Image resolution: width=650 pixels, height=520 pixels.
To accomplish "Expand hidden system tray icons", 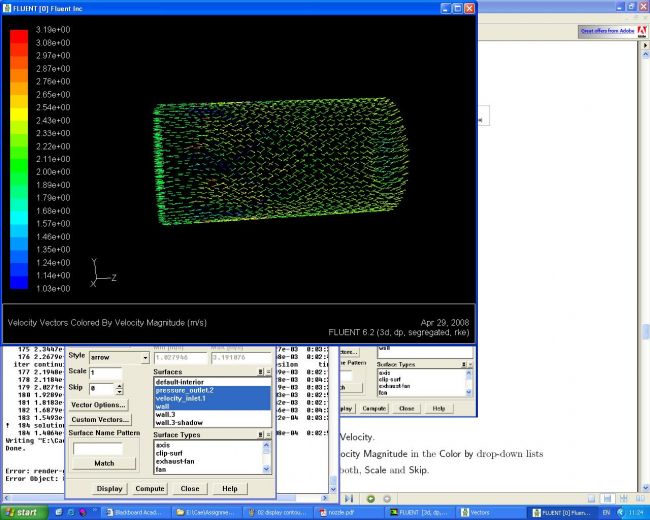I will tap(621, 513).
